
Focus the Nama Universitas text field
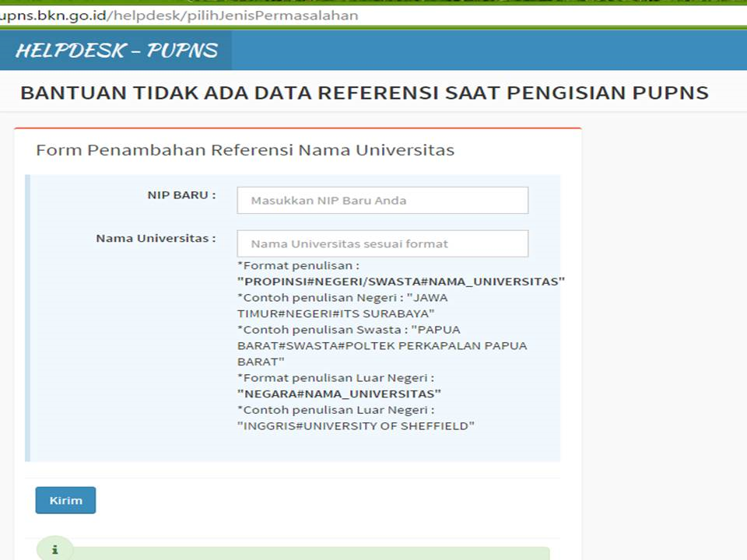[383, 243]
